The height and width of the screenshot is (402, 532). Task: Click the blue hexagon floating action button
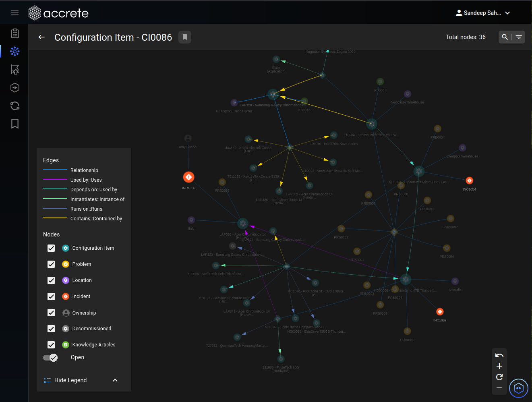518,388
